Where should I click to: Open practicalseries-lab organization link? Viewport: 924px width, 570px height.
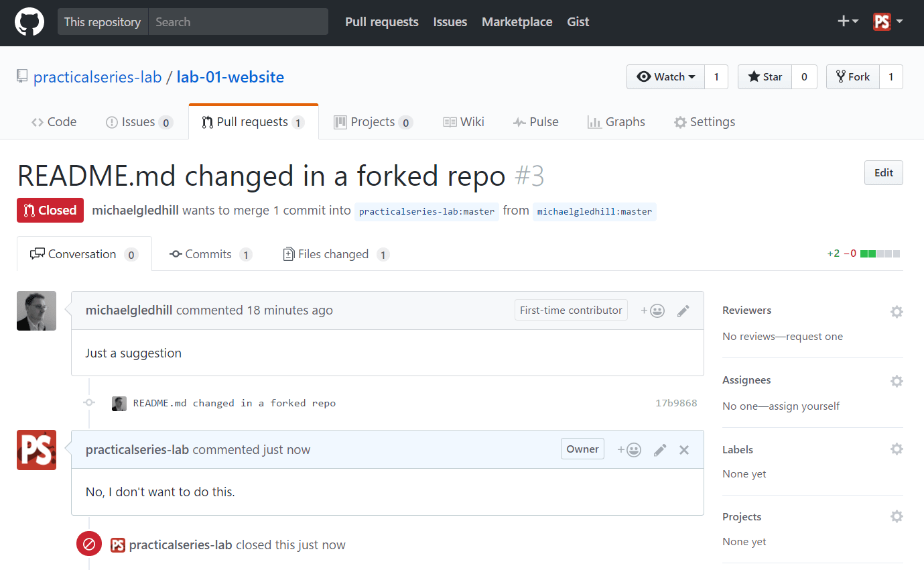(x=98, y=77)
